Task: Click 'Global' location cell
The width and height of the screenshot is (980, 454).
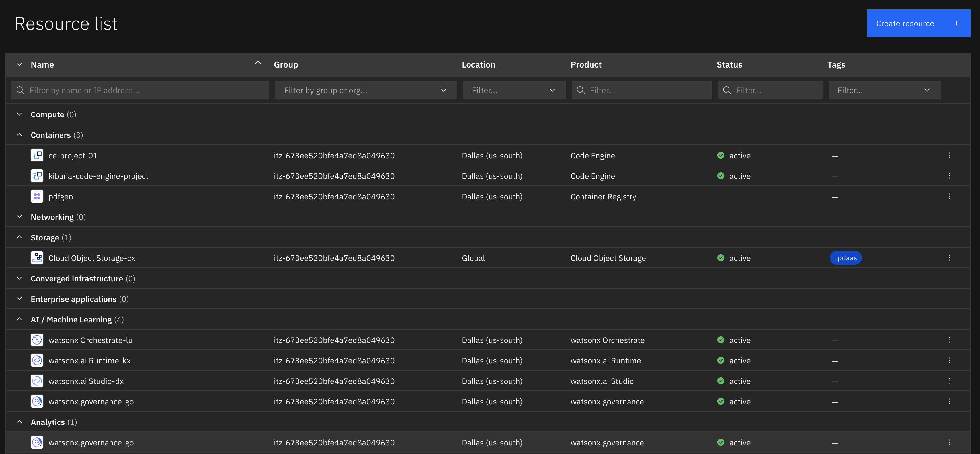Action: pos(473,258)
